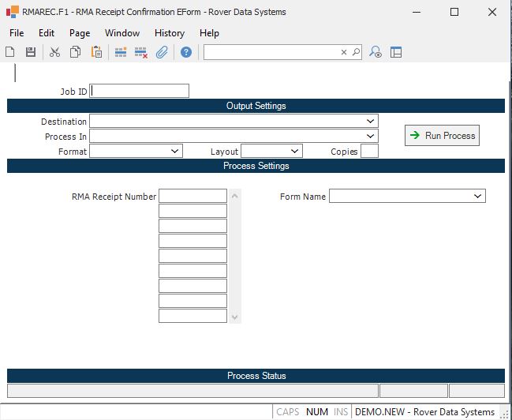The image size is (512, 420).
Task: Open the Layout dropdown
Action: tap(295, 151)
